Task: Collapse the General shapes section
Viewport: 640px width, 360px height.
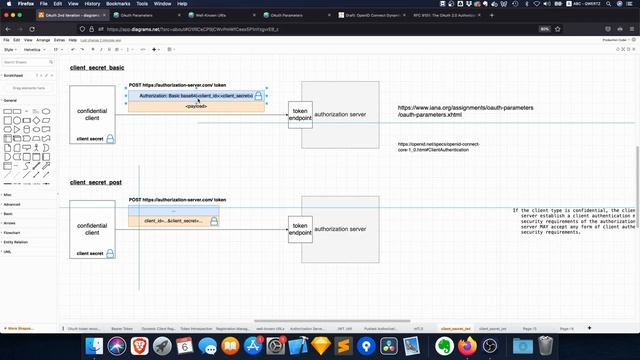Action: click(10, 100)
